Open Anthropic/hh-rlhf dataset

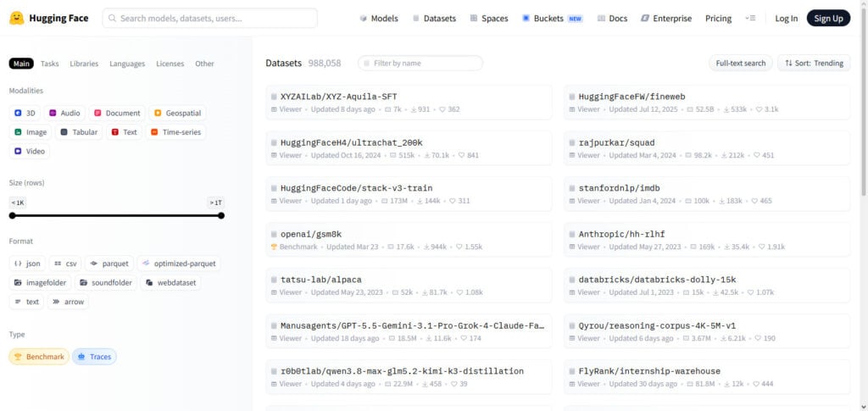[x=707, y=240]
